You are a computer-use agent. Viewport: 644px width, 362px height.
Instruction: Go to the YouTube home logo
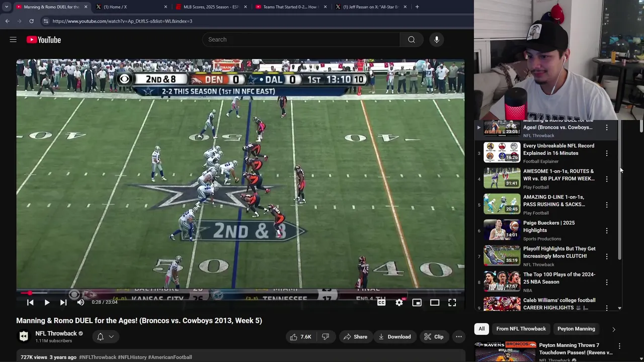coord(44,40)
